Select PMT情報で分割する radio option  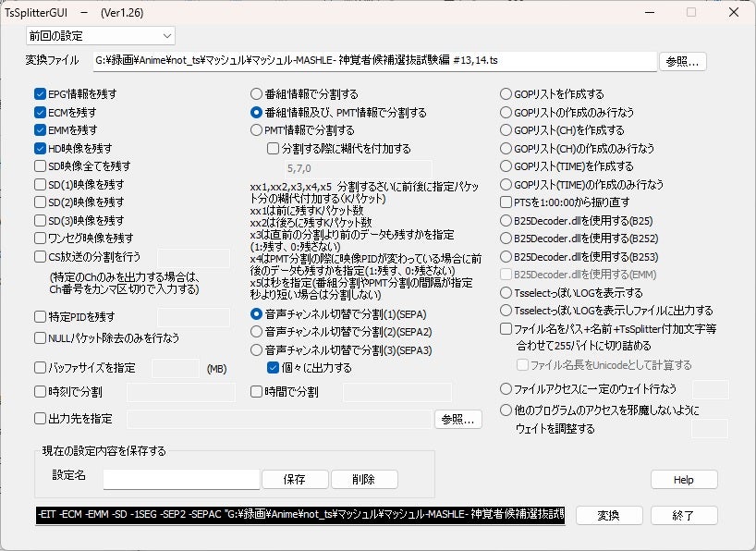(256, 130)
